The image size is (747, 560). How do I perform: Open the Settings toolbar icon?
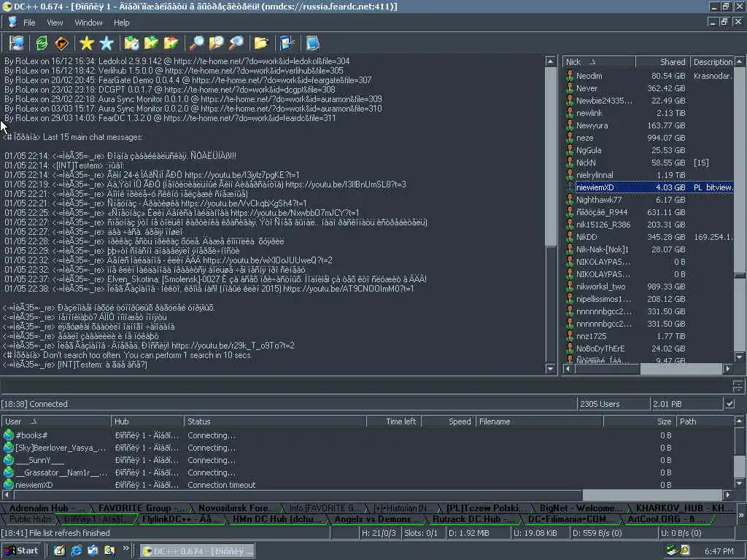[x=287, y=43]
